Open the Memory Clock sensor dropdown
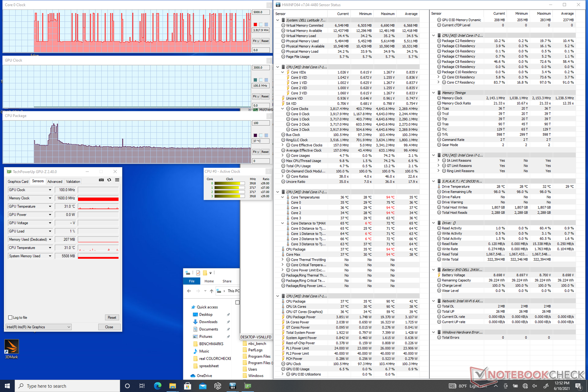588x392 pixels. tap(50, 198)
